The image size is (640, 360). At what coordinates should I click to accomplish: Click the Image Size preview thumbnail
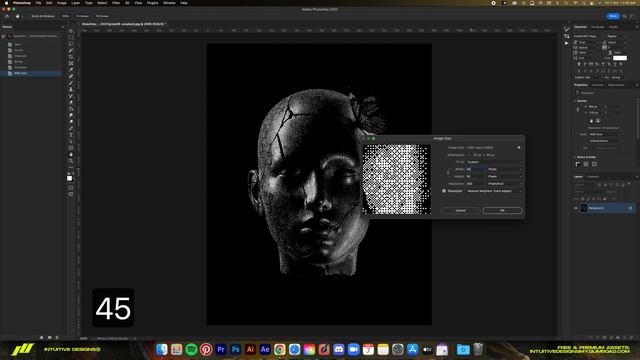pos(397,179)
